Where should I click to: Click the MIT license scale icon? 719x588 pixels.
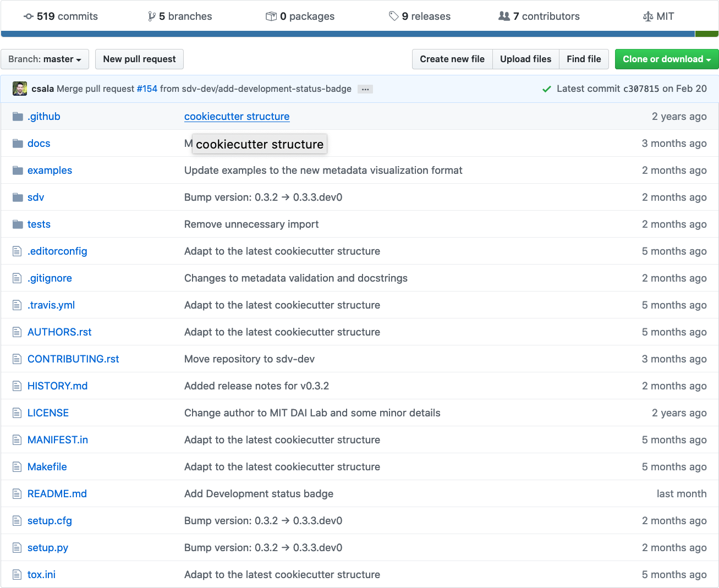[x=648, y=17]
